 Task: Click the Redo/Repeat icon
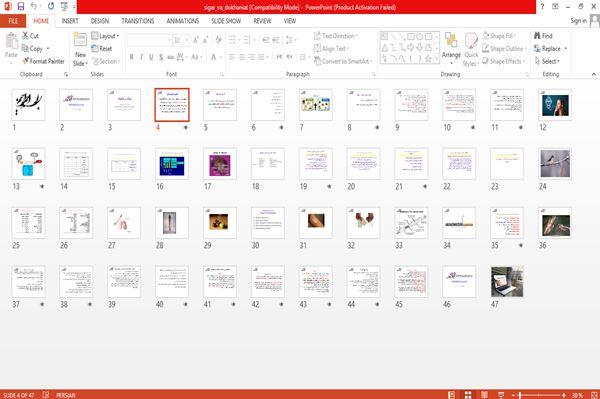51,7
